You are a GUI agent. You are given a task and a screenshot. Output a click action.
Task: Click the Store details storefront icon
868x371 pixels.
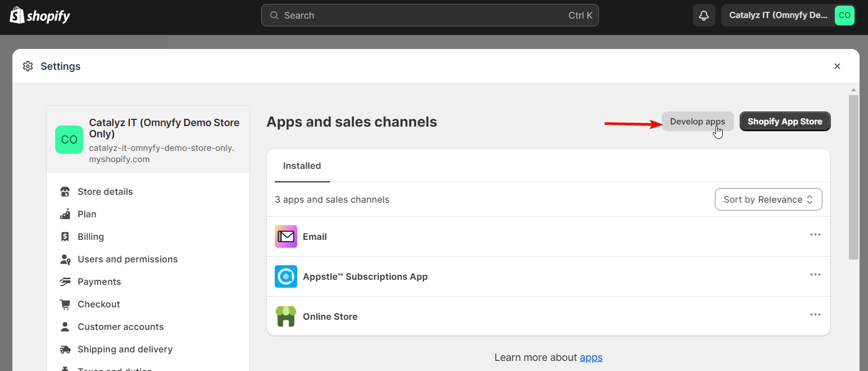click(65, 191)
